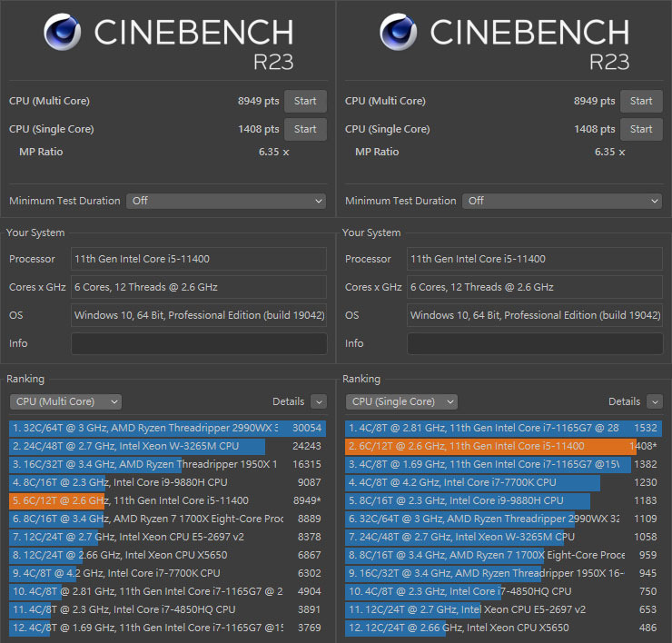Click Details label in left window ranking
The width and height of the screenshot is (672, 643).
coord(289,401)
